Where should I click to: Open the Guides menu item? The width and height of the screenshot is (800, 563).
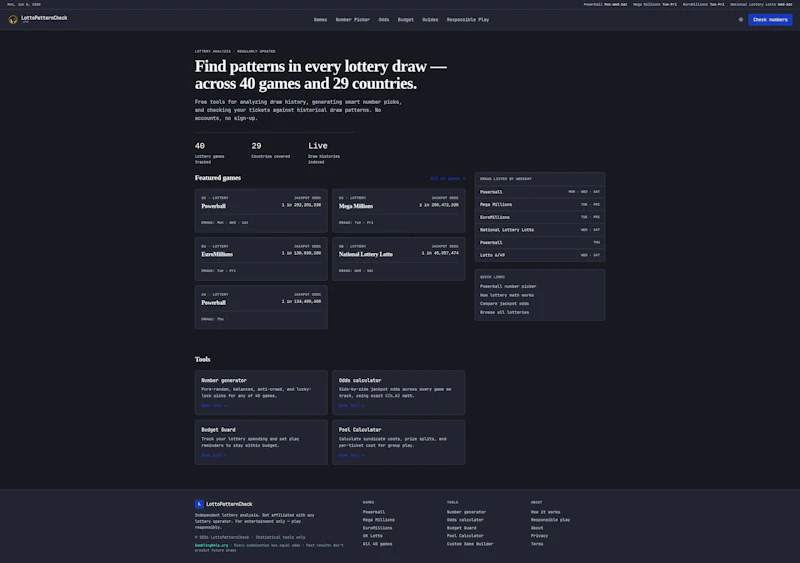430,19
